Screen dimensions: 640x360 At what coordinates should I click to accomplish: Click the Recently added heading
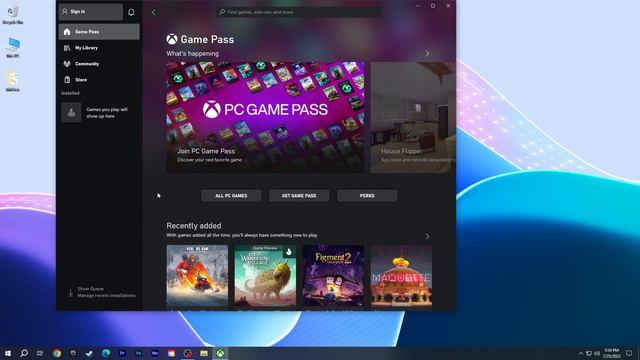[194, 226]
